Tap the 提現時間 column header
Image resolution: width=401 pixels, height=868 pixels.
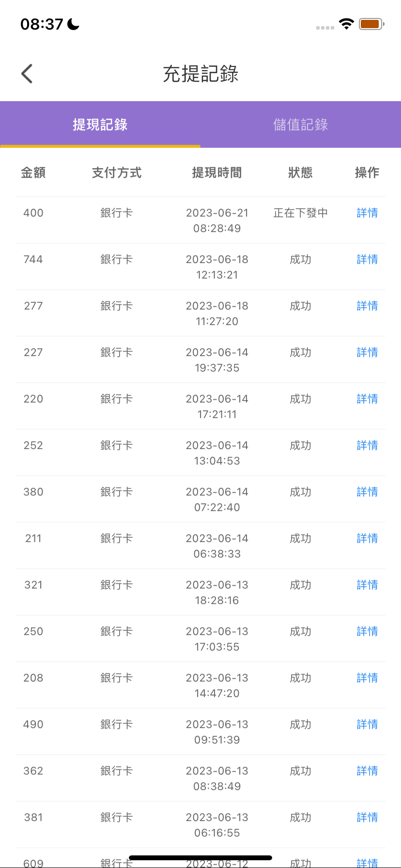click(x=217, y=172)
